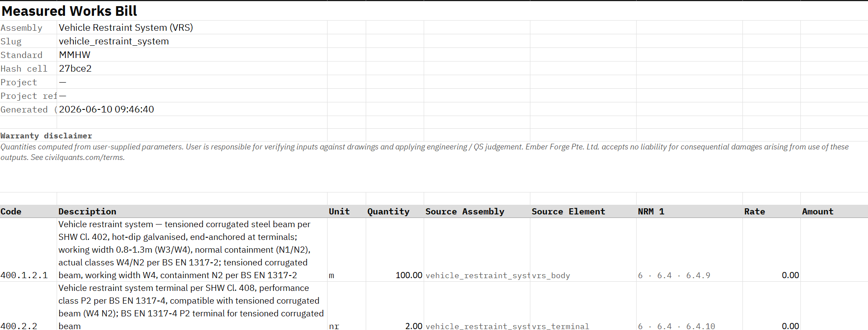Click the 'Generated' label cell

click(x=29, y=109)
